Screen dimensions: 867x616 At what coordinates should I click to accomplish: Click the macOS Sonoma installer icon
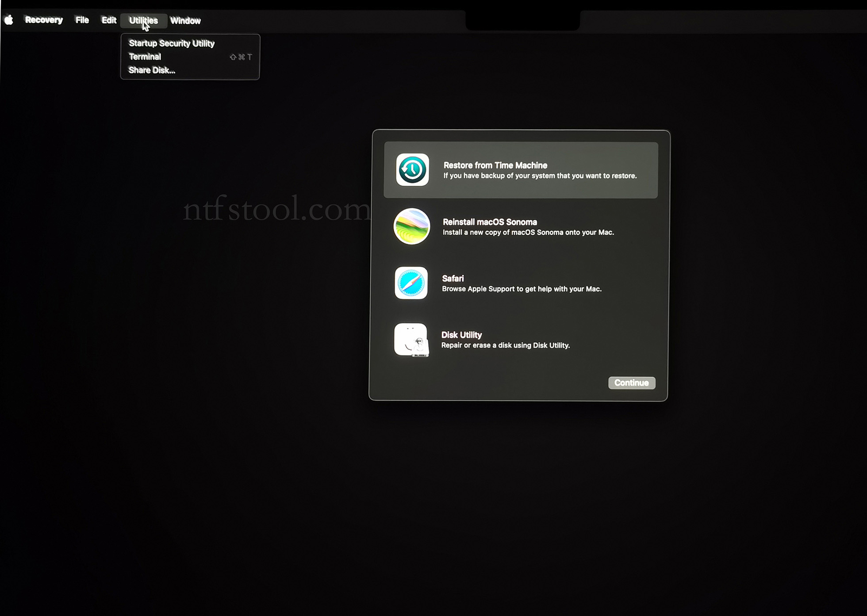[x=412, y=226]
